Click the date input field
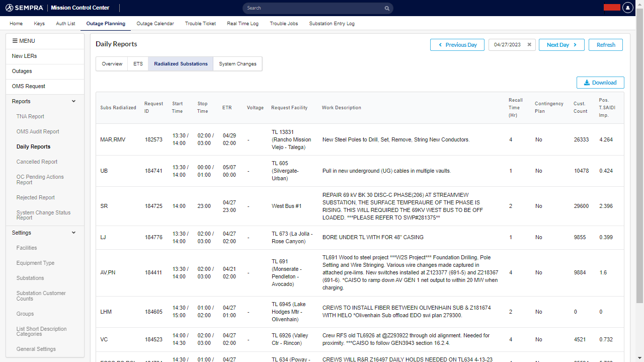 click(507, 45)
